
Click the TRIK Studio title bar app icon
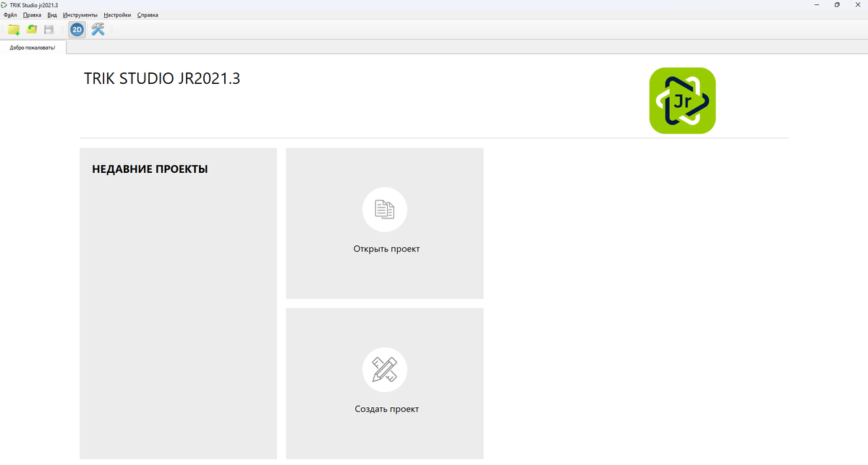[4, 5]
